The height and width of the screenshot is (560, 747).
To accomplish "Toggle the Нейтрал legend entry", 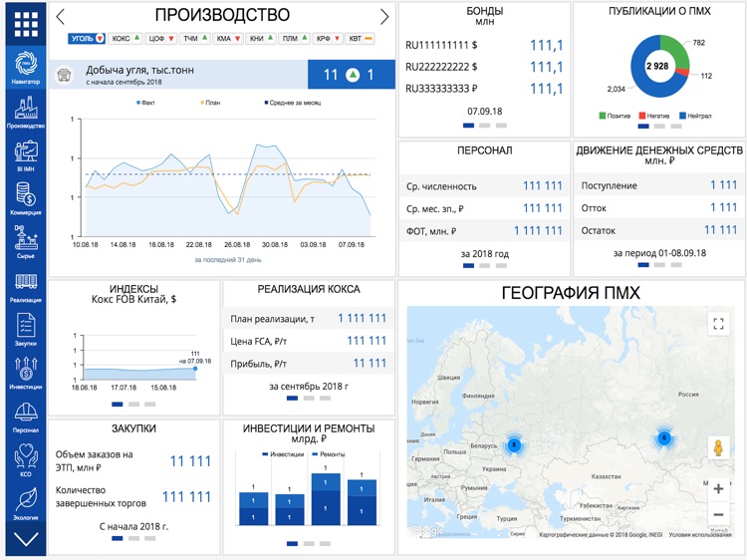I will pos(695,116).
